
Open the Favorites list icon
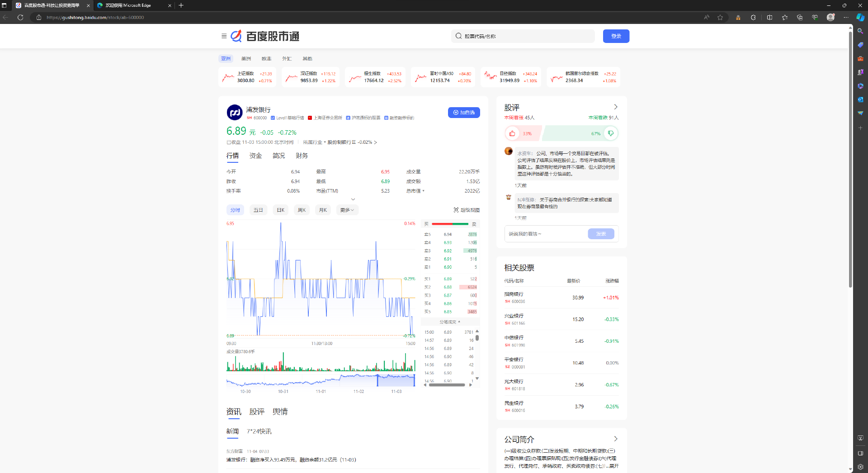pyautogui.click(x=785, y=17)
